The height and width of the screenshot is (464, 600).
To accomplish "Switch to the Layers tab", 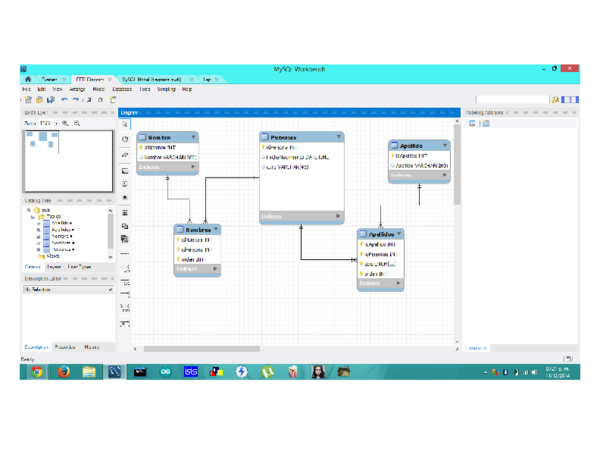I will point(54,267).
